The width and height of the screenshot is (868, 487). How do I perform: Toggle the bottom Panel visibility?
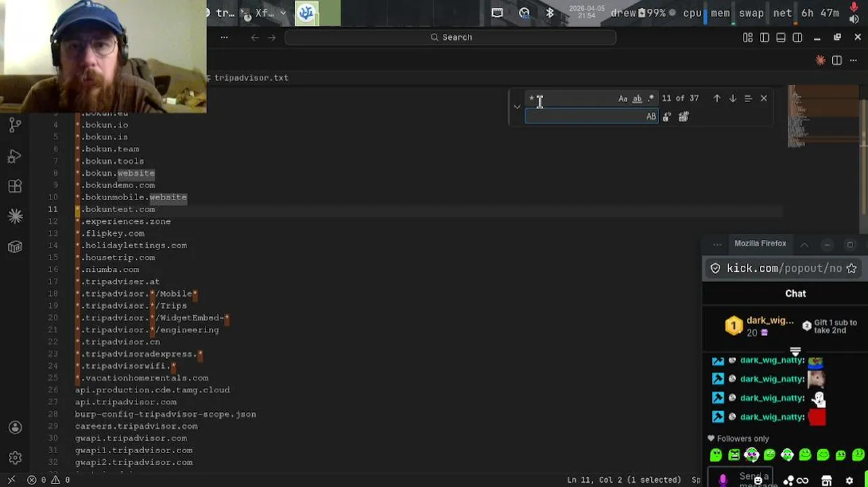pos(781,37)
